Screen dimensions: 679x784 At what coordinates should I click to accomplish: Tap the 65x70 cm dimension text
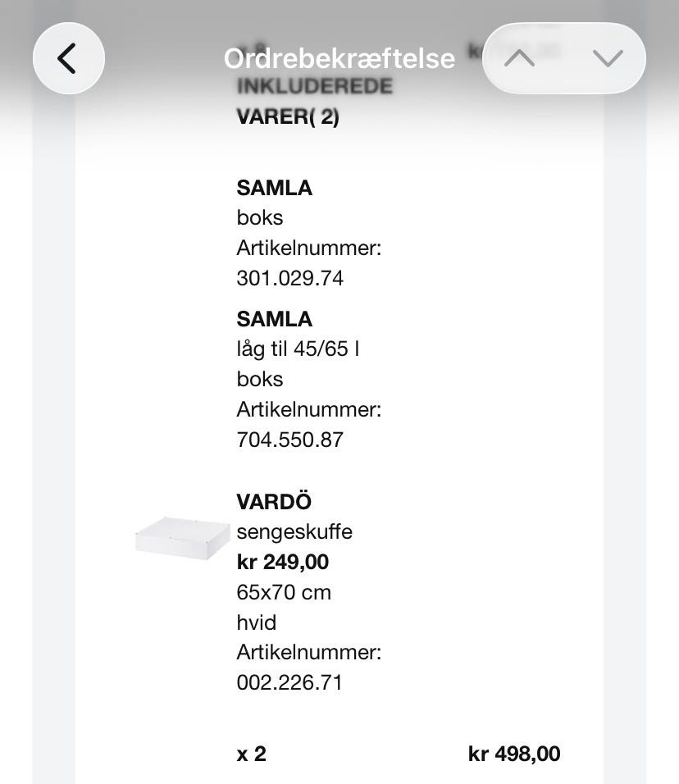tap(284, 592)
